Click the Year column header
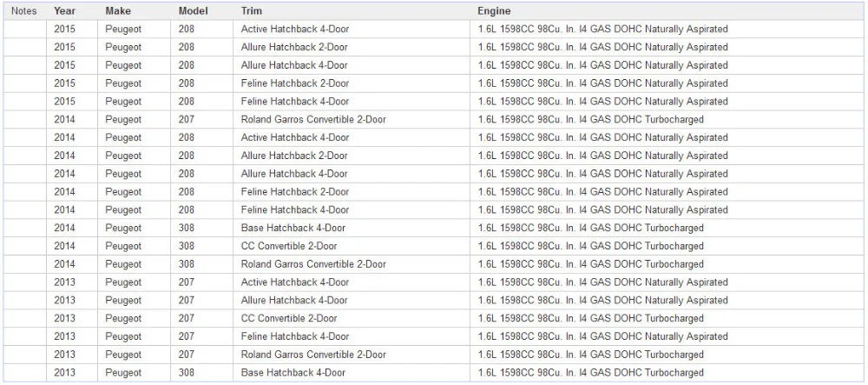 (x=64, y=11)
